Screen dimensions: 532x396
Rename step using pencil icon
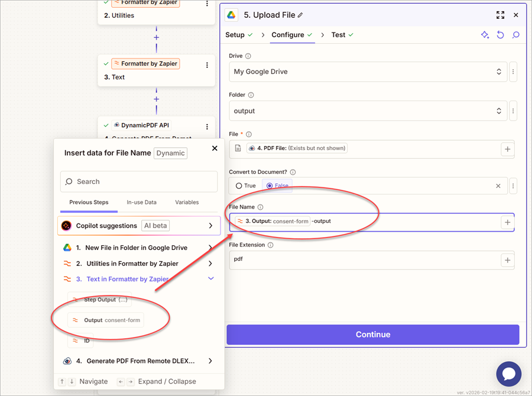click(300, 15)
